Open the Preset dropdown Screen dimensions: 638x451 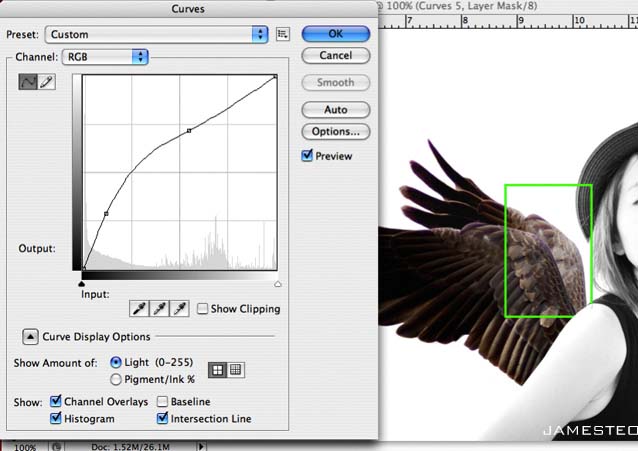pyautogui.click(x=157, y=35)
